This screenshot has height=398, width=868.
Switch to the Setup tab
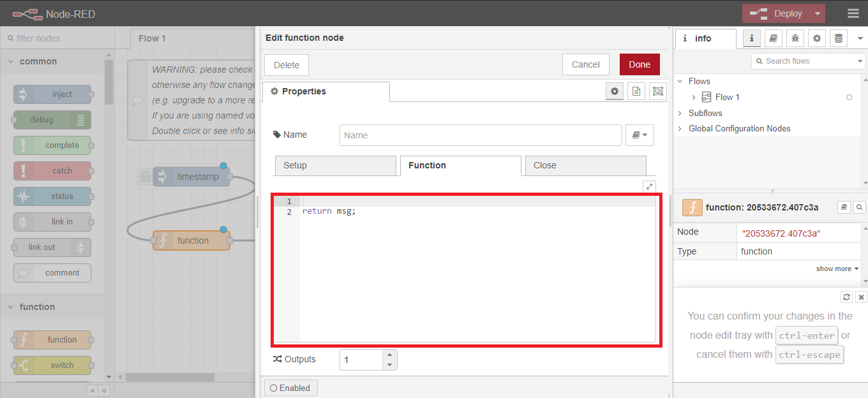pyautogui.click(x=335, y=165)
